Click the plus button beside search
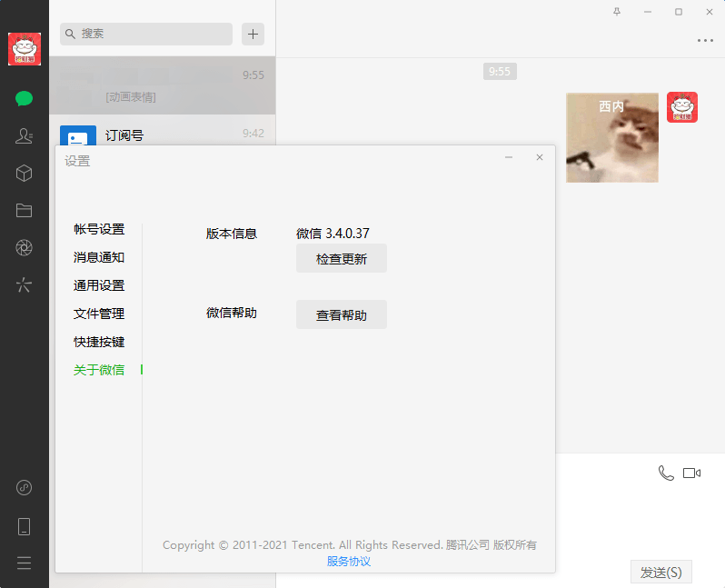This screenshot has width=725, height=588. [x=253, y=35]
